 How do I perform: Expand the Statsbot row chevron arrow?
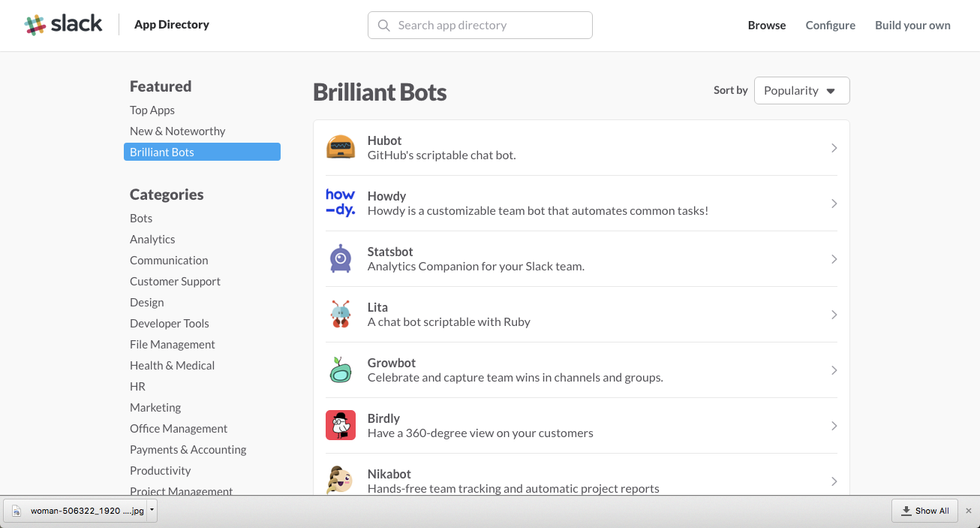pyautogui.click(x=834, y=259)
